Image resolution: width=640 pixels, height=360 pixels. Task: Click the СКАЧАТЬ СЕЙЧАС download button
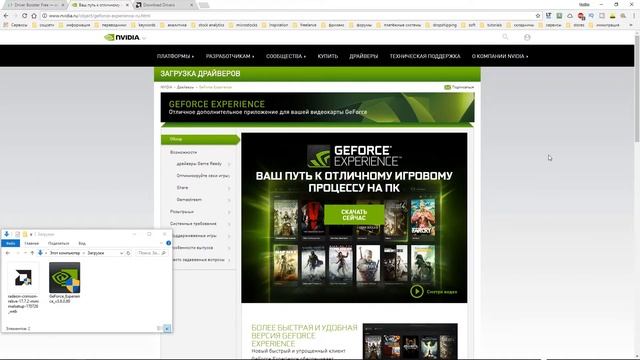354,215
